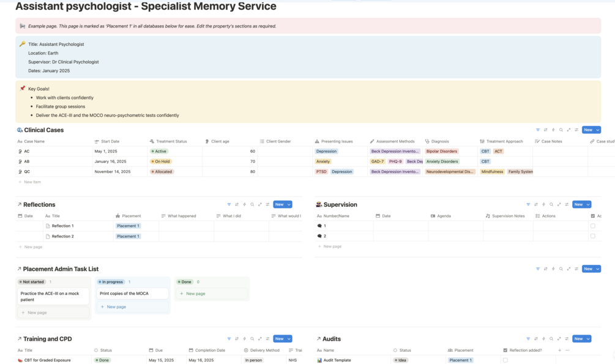Click sort icon in Reflections toolbar
Viewport: 615px width, 364px height.
coord(237,204)
